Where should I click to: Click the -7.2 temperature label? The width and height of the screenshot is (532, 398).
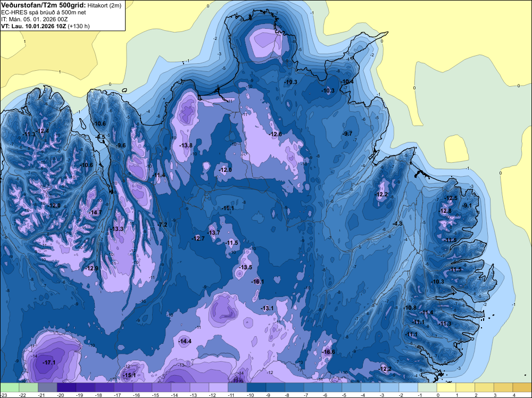[163, 225]
